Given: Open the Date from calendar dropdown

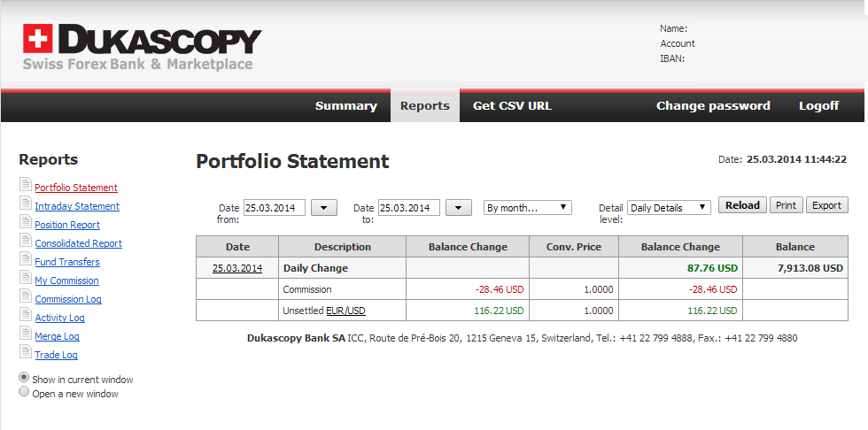Looking at the screenshot, I should click(324, 208).
